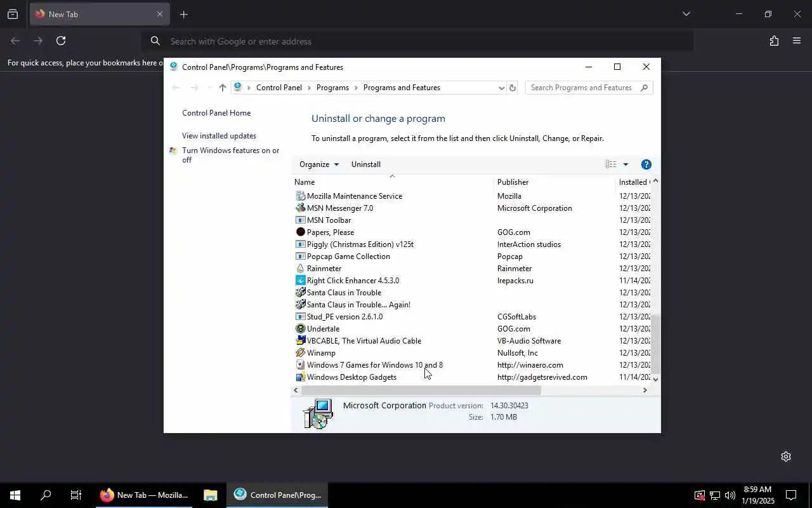Viewport: 812px width, 508px height.
Task: Reload the Firefox New Tab page
Action: click(61, 41)
